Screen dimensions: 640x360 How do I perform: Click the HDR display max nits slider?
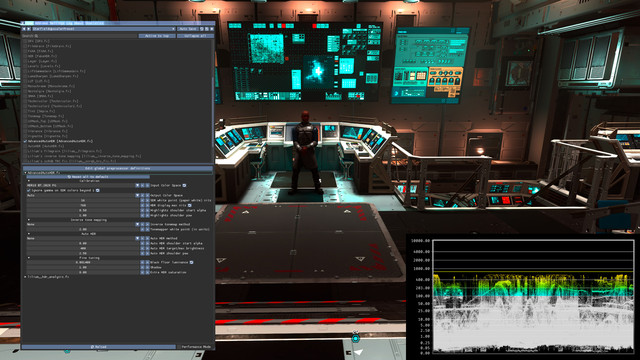click(x=83, y=205)
